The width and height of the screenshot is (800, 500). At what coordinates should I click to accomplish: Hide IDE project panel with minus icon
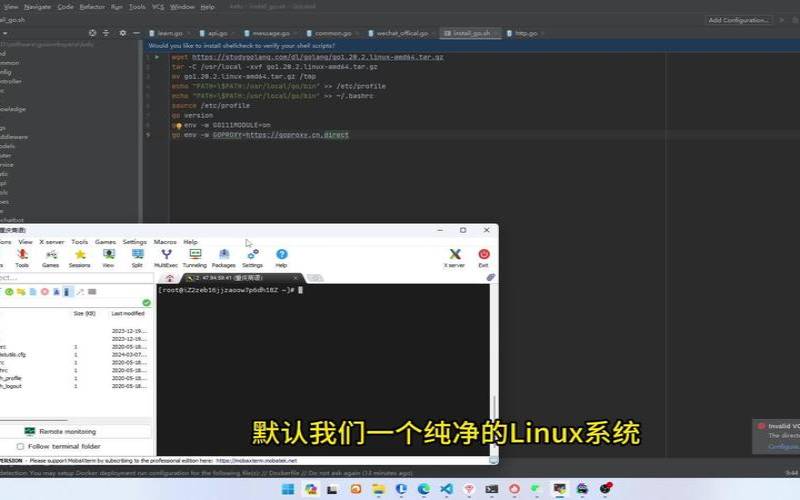click(x=136, y=33)
